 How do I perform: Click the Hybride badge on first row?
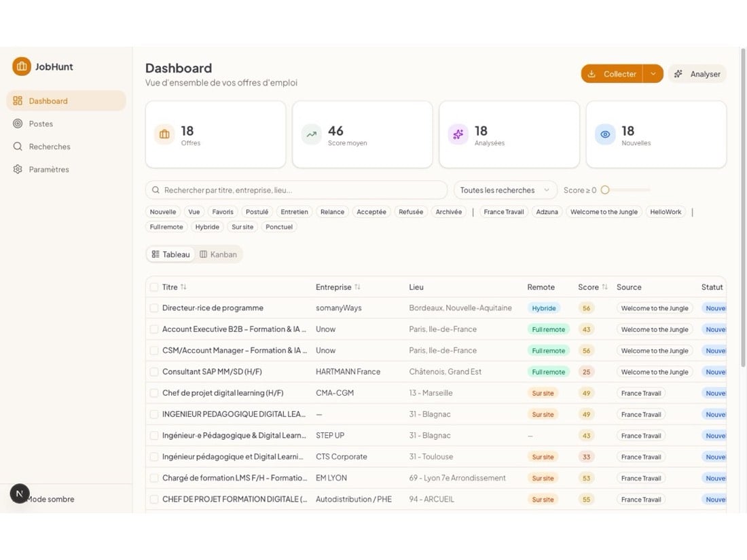point(543,308)
